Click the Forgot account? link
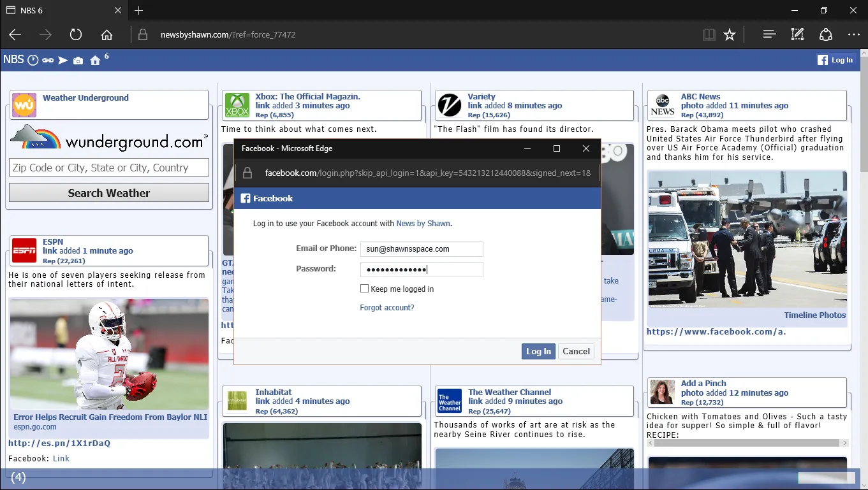The width and height of the screenshot is (868, 490). 387,308
